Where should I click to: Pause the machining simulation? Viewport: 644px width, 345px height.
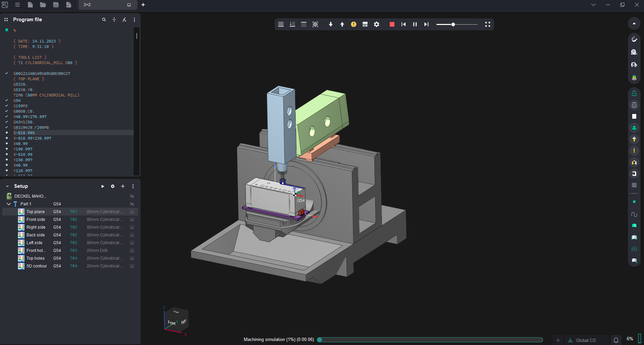tap(415, 24)
